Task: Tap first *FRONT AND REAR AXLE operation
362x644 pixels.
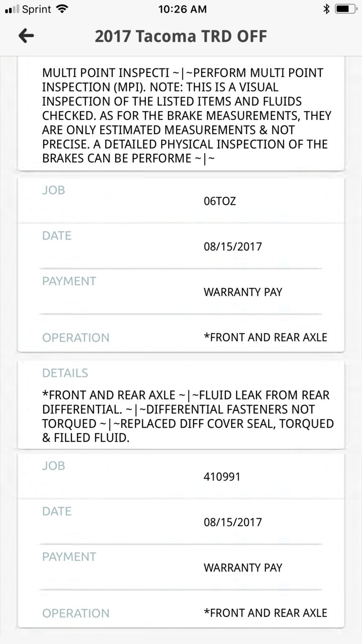Action: click(265, 338)
